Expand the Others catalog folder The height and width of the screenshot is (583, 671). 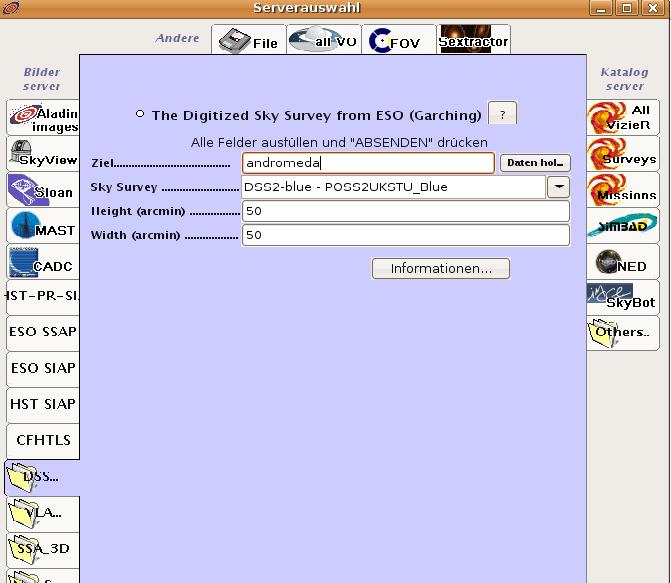[x=622, y=333]
